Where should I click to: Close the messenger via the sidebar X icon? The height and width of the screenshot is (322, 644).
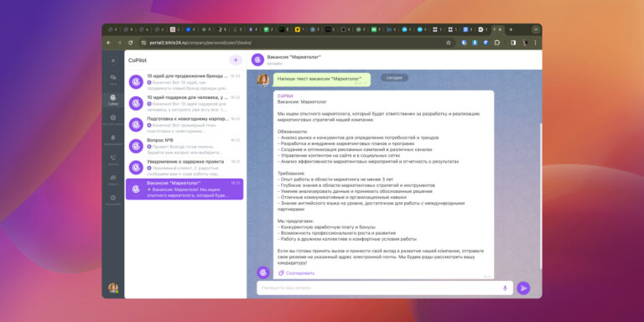[113, 60]
